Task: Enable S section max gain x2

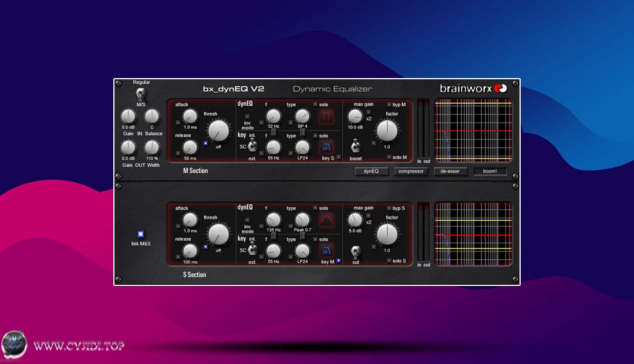Action: click(x=368, y=216)
